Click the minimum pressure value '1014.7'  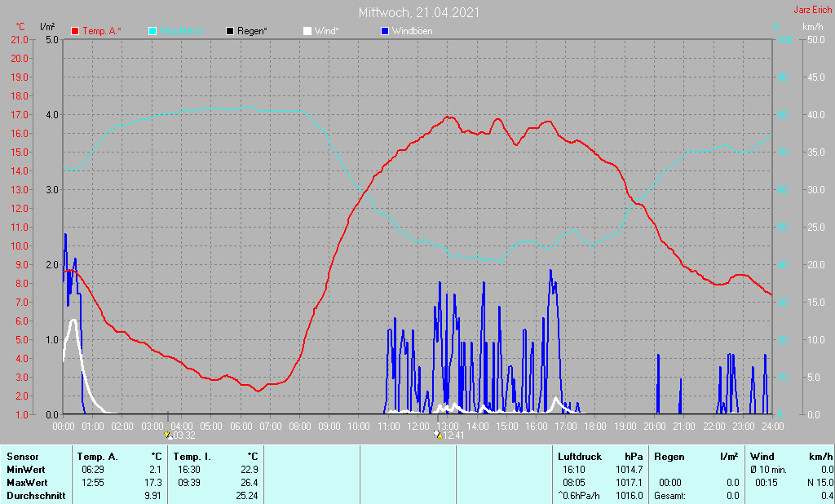click(630, 470)
